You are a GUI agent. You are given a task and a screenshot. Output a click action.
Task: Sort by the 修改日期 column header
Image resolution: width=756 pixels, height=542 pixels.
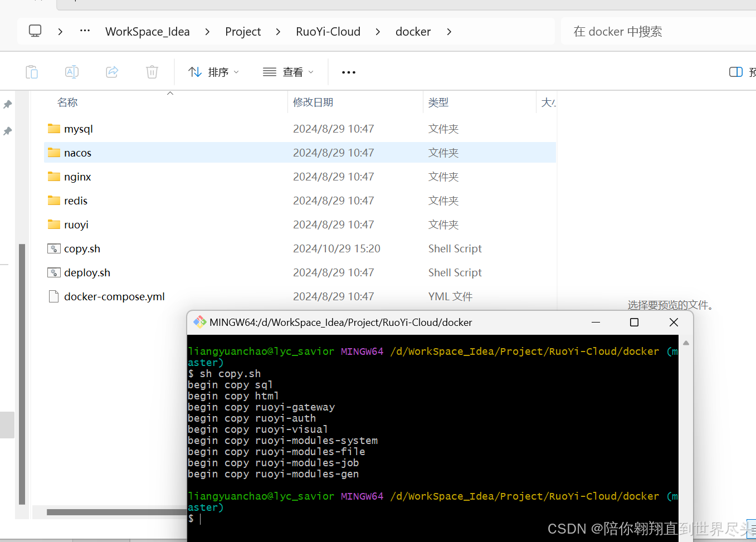(x=313, y=102)
